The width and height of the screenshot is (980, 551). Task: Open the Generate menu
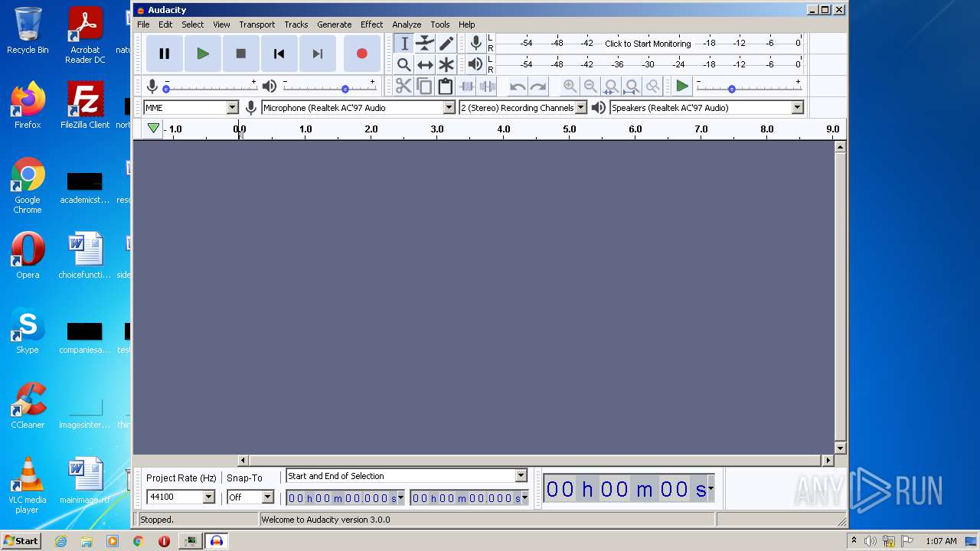(x=335, y=24)
